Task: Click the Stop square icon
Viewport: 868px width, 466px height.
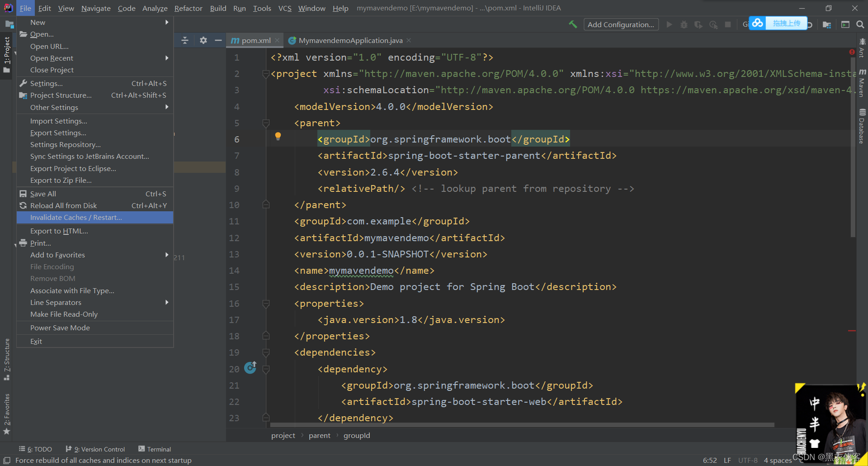Action: 728,24
